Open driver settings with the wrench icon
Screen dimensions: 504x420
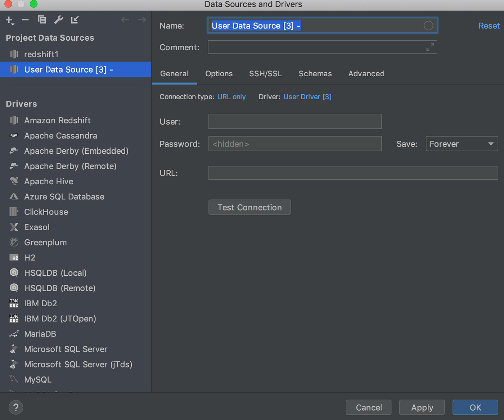58,20
